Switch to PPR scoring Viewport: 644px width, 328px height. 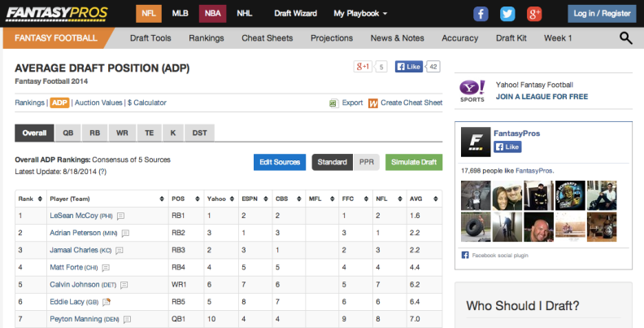pyautogui.click(x=367, y=162)
